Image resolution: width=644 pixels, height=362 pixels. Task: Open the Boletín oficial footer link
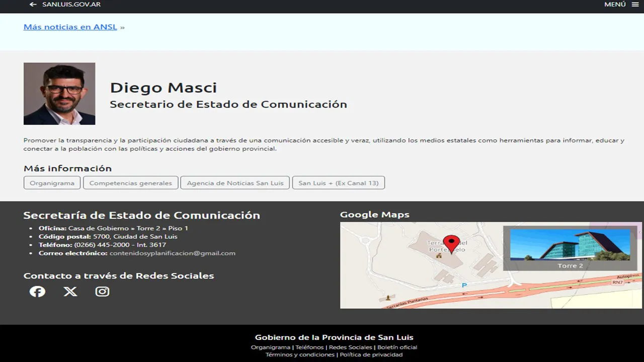(397, 347)
